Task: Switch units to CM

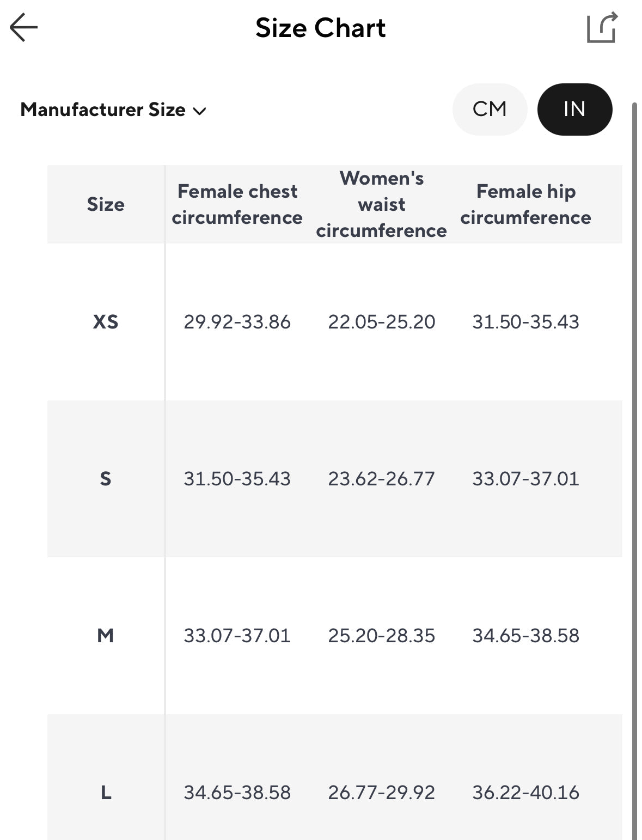Action: pos(490,109)
